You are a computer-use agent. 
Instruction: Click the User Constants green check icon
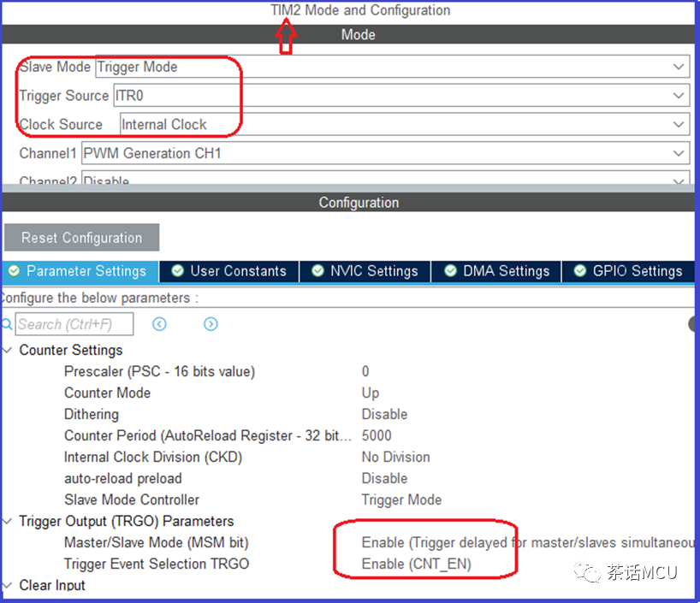coord(178,271)
